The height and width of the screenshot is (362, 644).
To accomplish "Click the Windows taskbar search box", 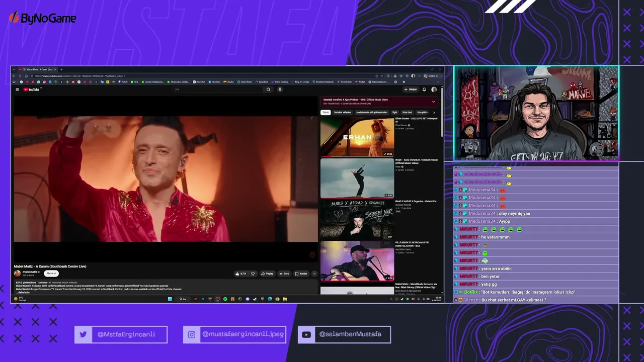I will 183,299.
